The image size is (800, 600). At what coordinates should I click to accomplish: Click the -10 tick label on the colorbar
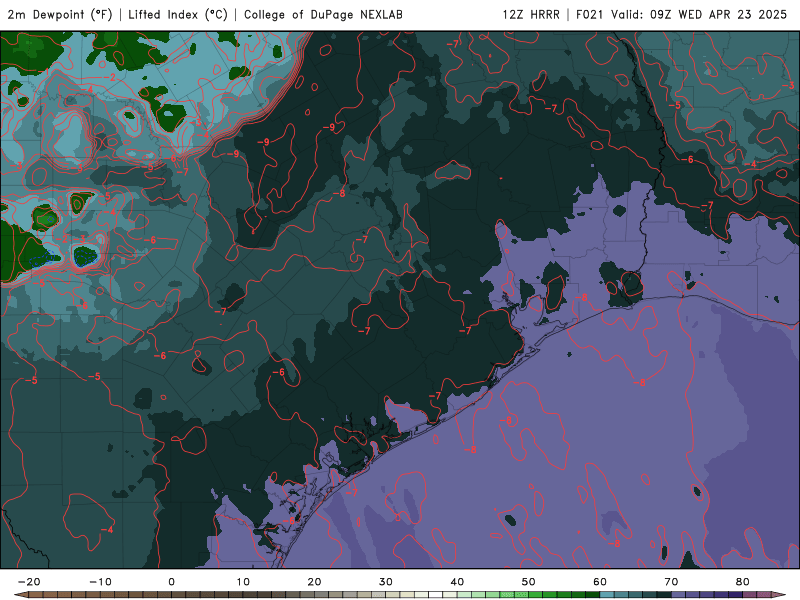pos(100,582)
